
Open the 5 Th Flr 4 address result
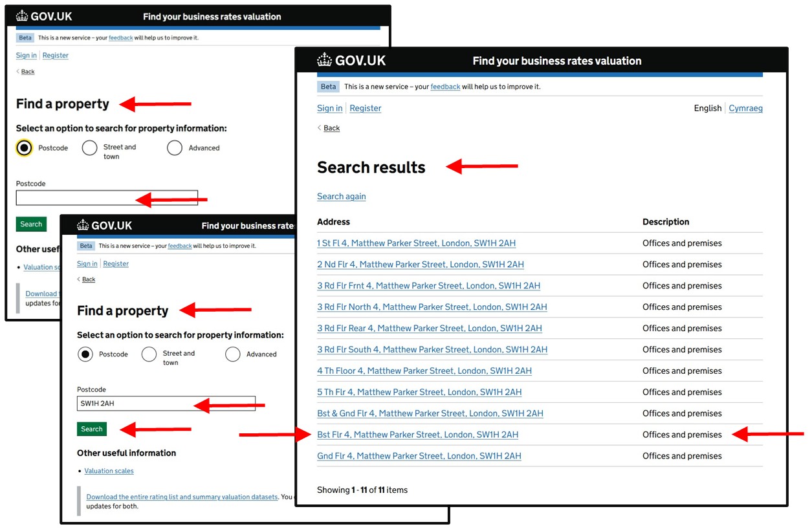tap(419, 392)
